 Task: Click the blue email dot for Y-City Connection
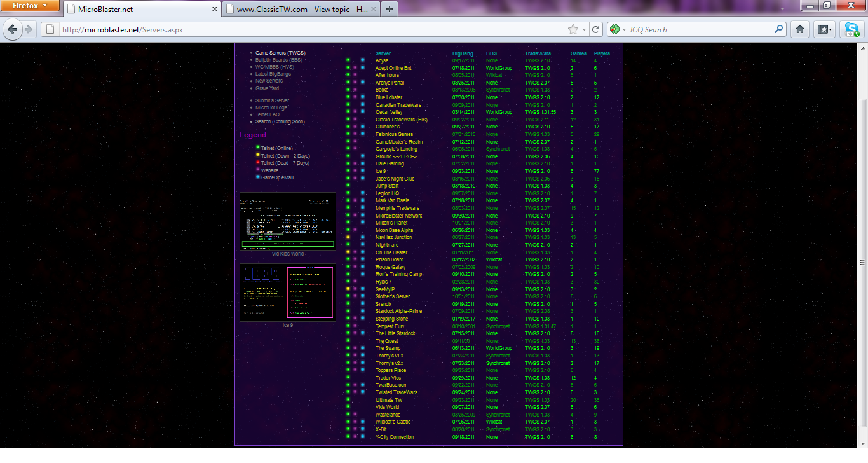pos(363,437)
